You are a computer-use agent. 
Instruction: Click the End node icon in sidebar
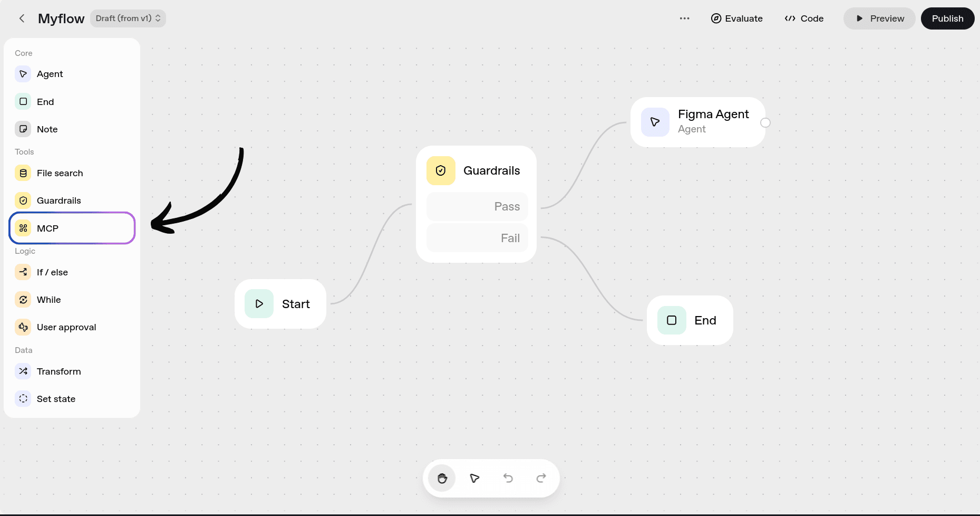[x=23, y=101]
